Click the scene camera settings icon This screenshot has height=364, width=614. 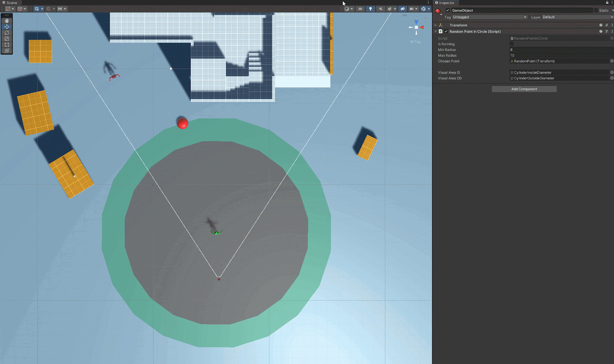(411, 9)
